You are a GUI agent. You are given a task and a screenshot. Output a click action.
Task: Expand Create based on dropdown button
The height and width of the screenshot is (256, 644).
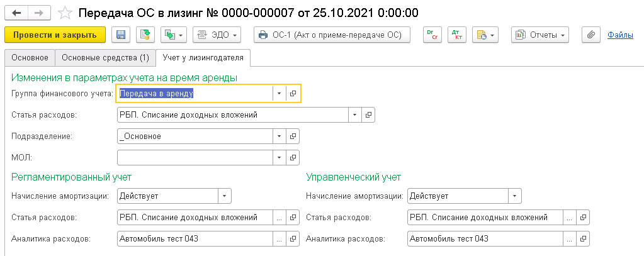174,35
